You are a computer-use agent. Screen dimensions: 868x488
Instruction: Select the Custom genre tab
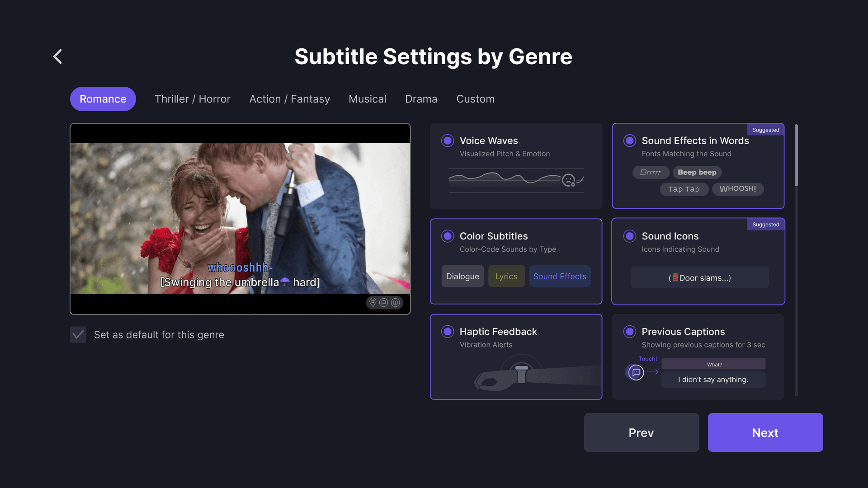475,99
